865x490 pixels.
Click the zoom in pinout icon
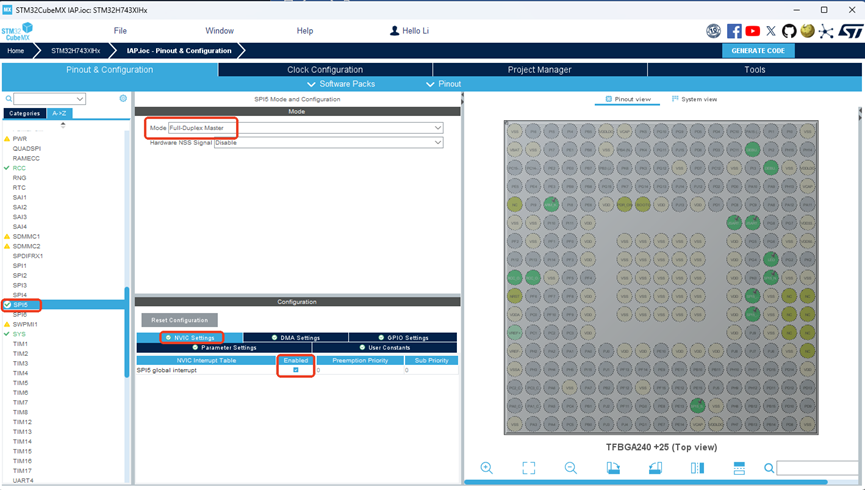coord(487,468)
